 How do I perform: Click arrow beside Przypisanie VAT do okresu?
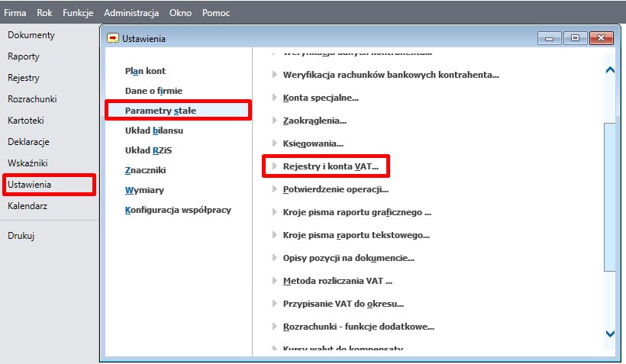[x=274, y=303]
